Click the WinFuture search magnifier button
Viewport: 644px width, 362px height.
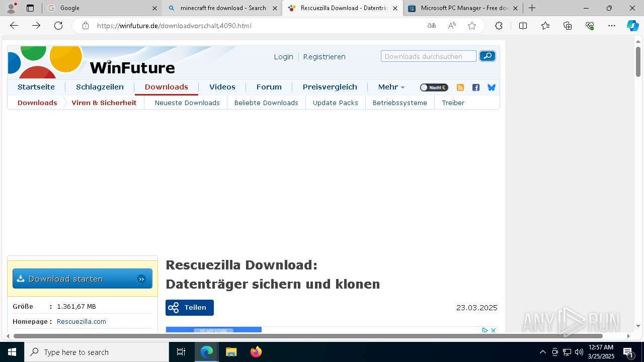(x=487, y=56)
